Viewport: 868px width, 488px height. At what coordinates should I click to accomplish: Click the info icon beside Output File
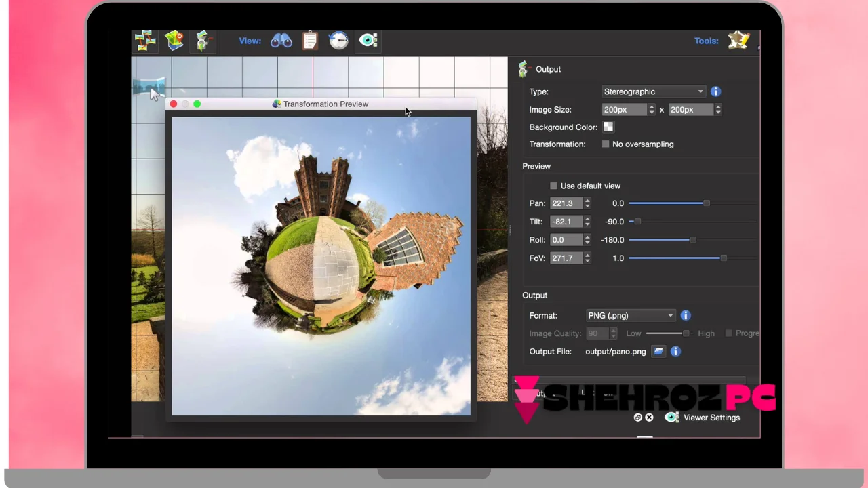pyautogui.click(x=675, y=351)
